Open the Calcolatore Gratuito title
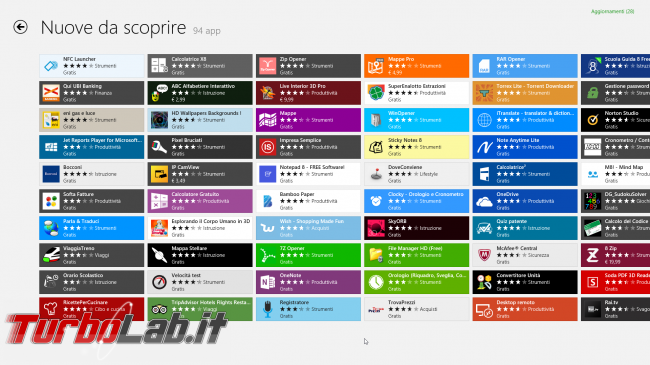This screenshot has height=365, width=650. point(195,194)
